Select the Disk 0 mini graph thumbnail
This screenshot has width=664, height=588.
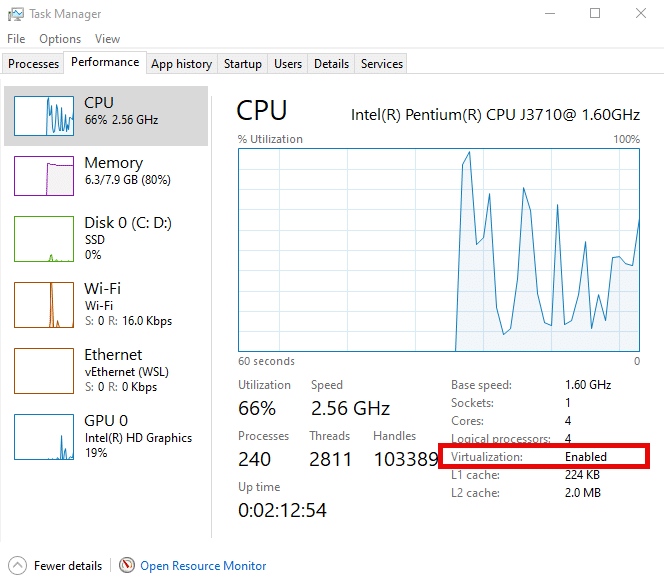tap(44, 239)
